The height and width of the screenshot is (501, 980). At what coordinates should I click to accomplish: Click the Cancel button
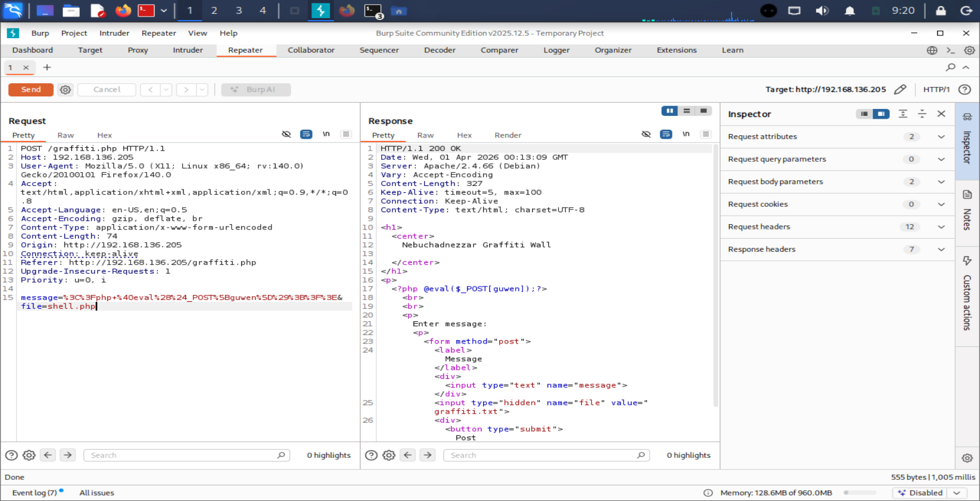[107, 90]
